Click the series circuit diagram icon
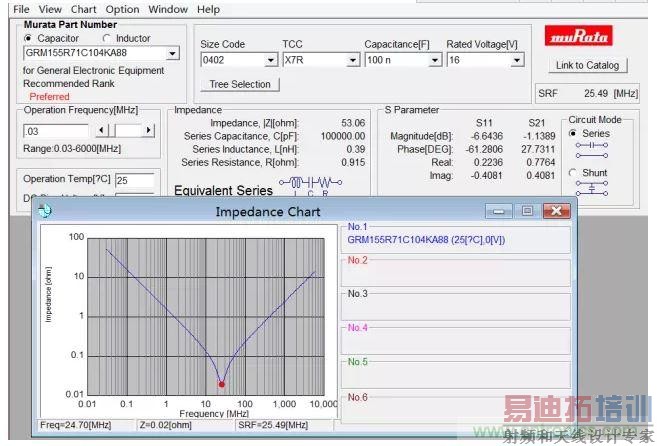Viewport: 657px width, 446px height. click(x=591, y=150)
